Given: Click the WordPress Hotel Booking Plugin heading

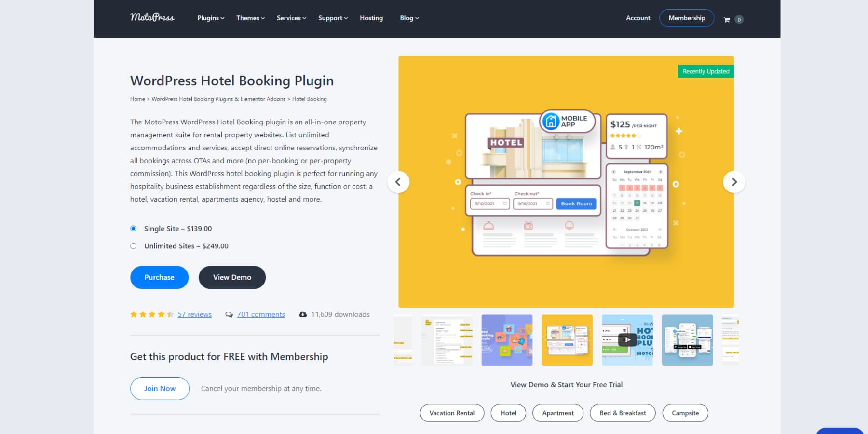Looking at the screenshot, I should tap(232, 81).
